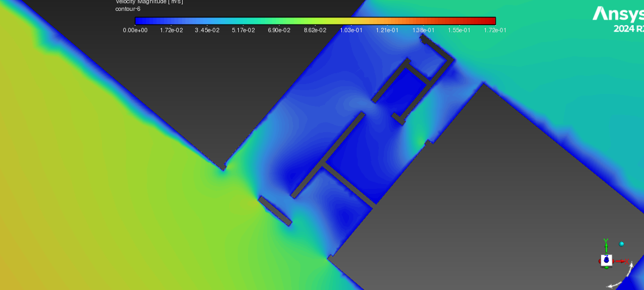Click the blue Z cube face of the triad

click(x=606, y=259)
